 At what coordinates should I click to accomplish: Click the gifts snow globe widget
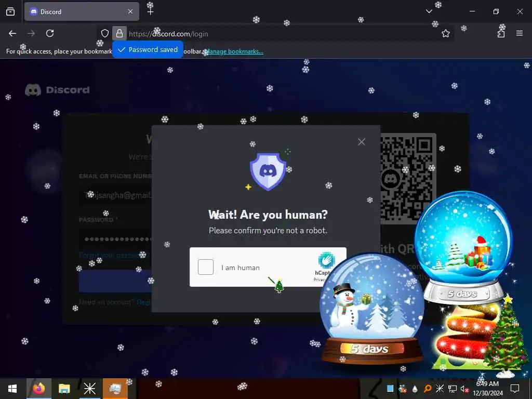(x=463, y=248)
